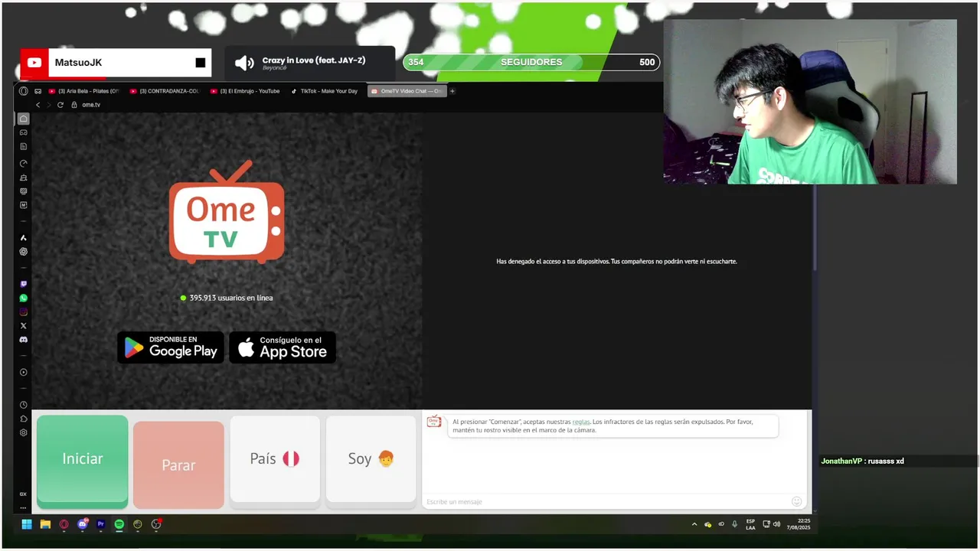Open the Aria AI icon in sidebar

(24, 238)
